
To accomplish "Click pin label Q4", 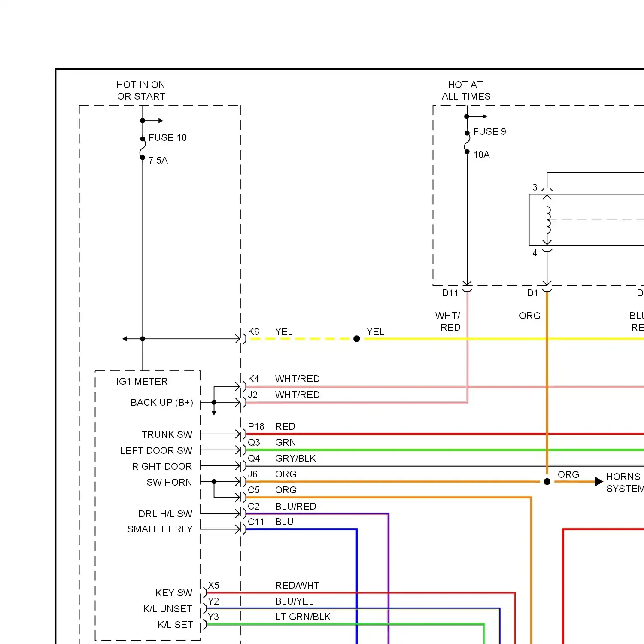I will coord(254,458).
